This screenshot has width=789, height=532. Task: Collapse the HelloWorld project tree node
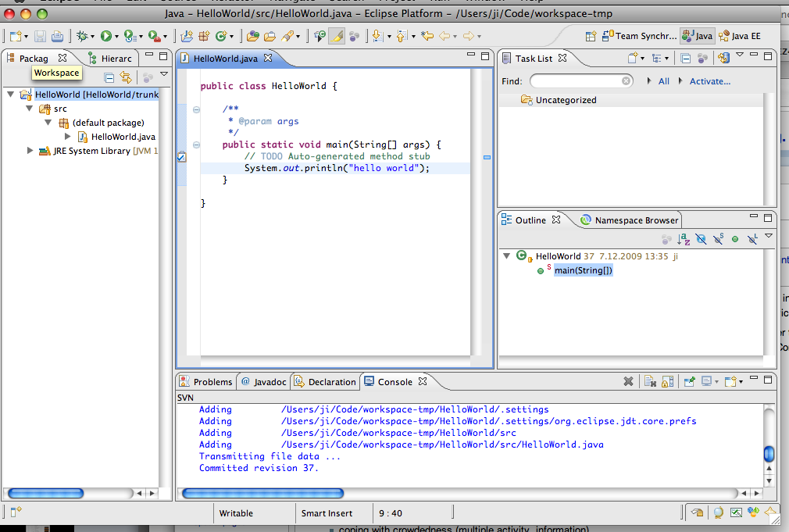coord(10,94)
